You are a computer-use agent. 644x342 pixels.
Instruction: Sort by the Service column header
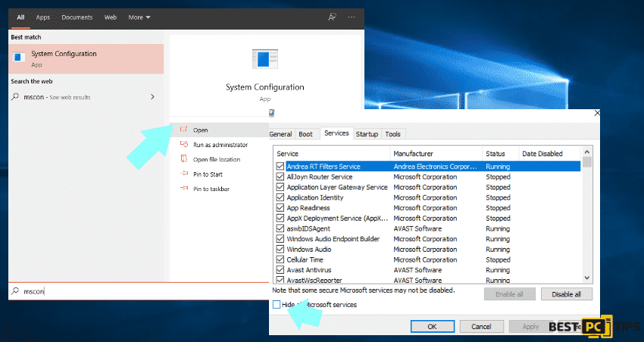tap(331, 154)
